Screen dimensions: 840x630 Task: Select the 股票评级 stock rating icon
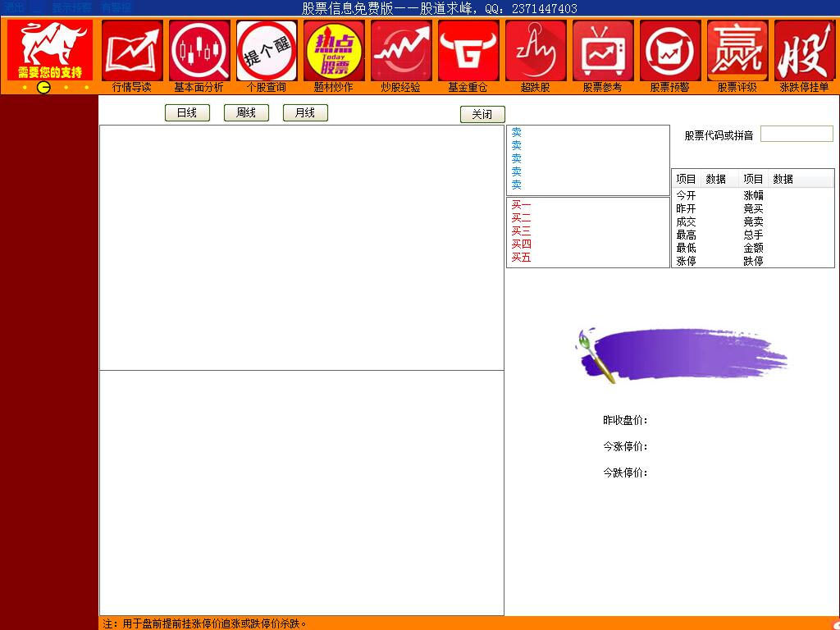(x=737, y=49)
